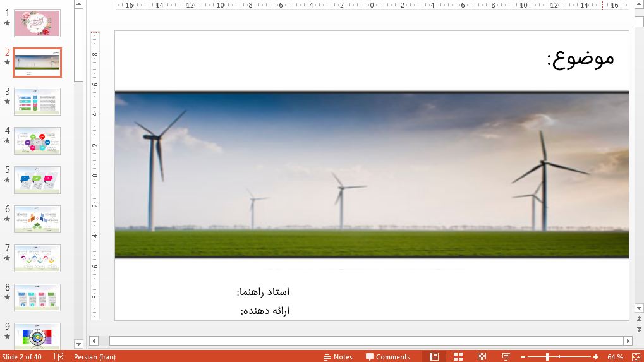
Task: Open zoom dialog via 64% level
Action: (615, 357)
